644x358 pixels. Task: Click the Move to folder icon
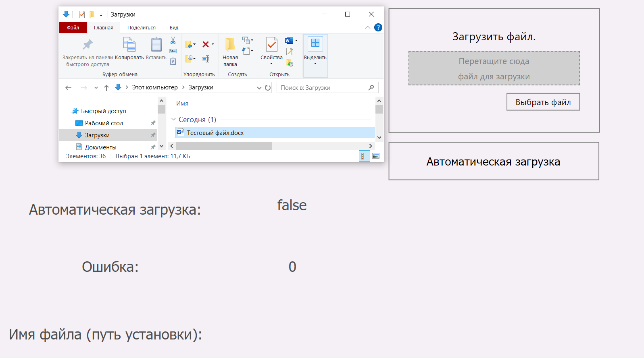coord(189,44)
